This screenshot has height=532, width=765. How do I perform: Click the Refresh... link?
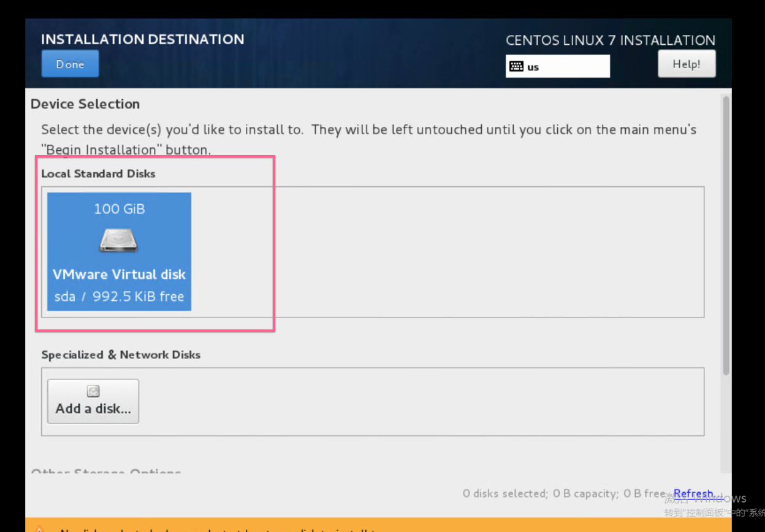(x=695, y=493)
